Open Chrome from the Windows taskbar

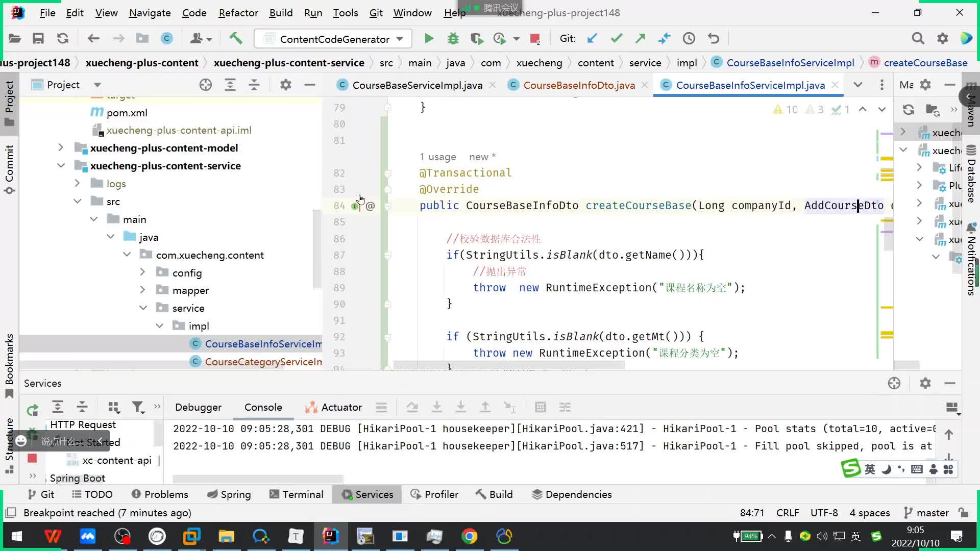pyautogui.click(x=469, y=536)
